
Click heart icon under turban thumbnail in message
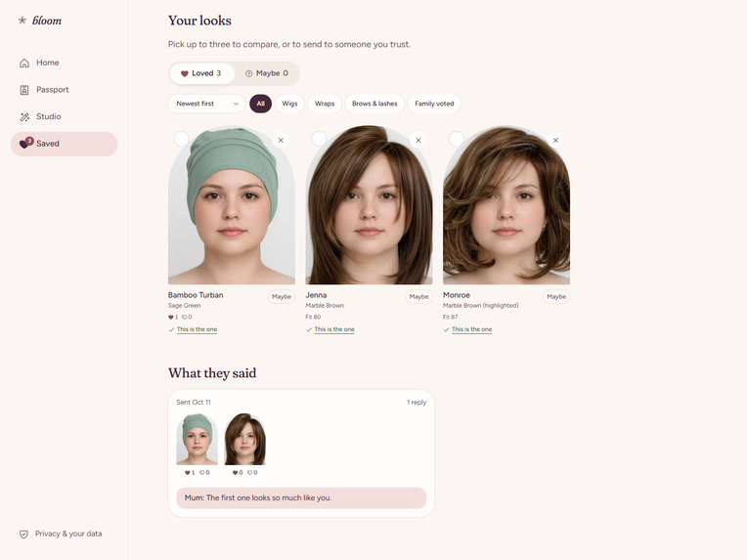[x=187, y=473]
